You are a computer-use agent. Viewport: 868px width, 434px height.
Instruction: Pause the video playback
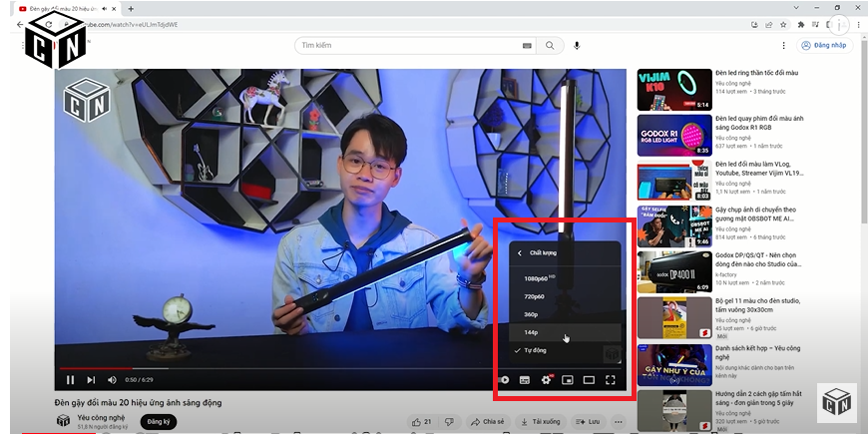tap(70, 380)
